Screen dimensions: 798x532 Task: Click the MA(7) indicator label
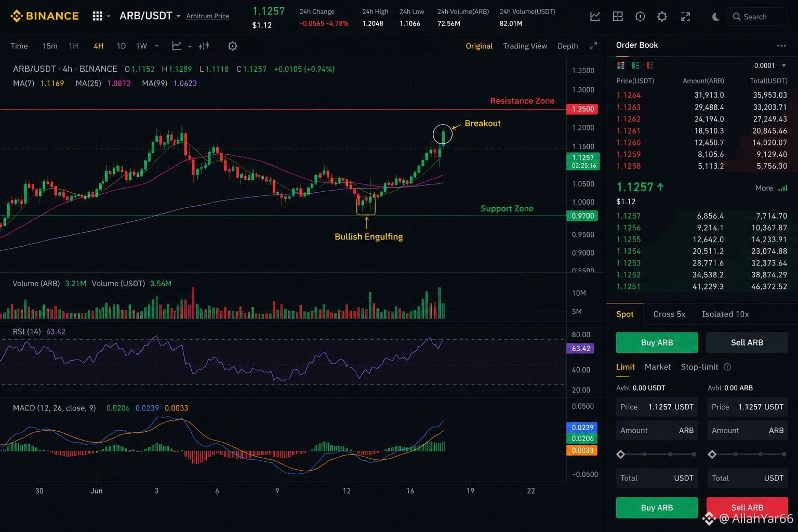(23, 83)
